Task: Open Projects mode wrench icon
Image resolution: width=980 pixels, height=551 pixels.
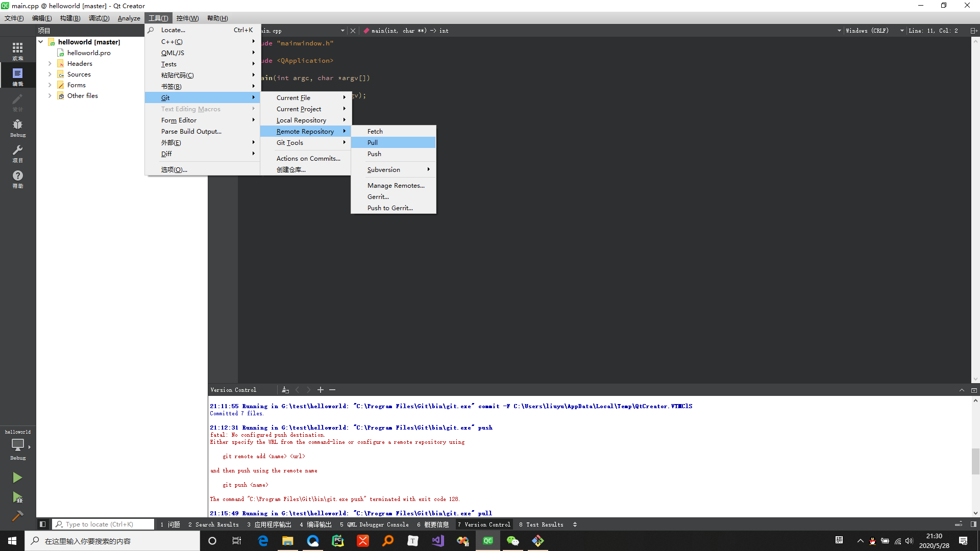Action: [17, 153]
